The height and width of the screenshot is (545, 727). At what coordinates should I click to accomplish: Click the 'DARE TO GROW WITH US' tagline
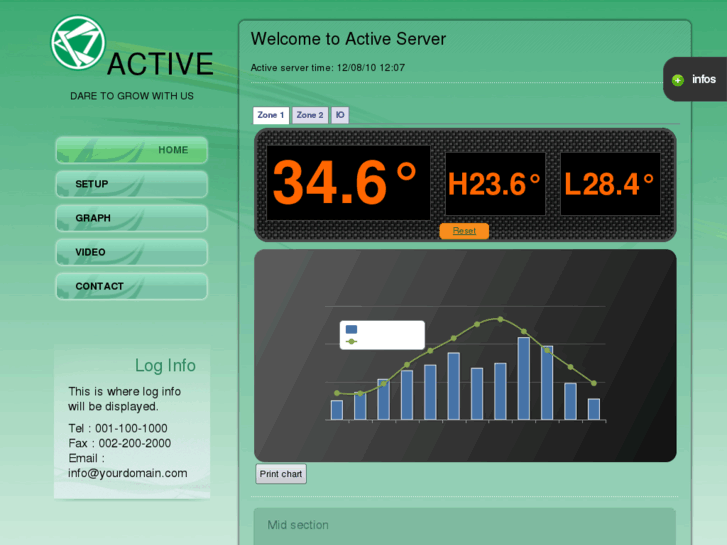pos(132,96)
